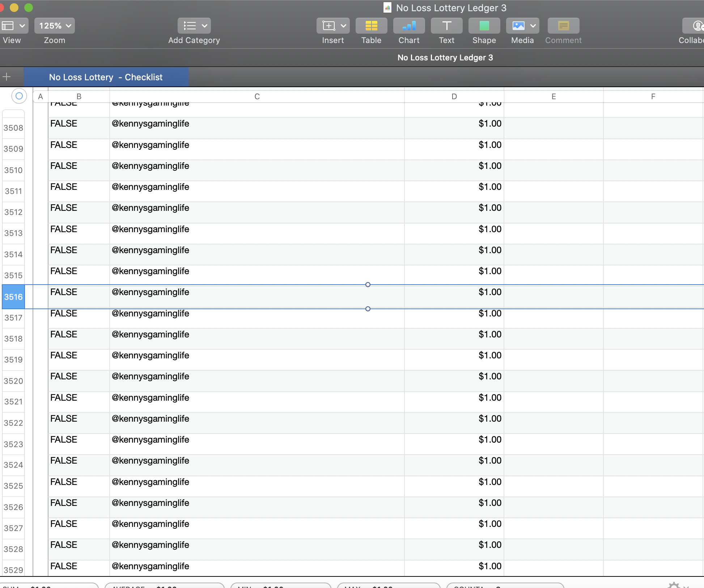This screenshot has width=704, height=588.
Task: Insert a Shape from the toolbar
Action: tap(484, 26)
